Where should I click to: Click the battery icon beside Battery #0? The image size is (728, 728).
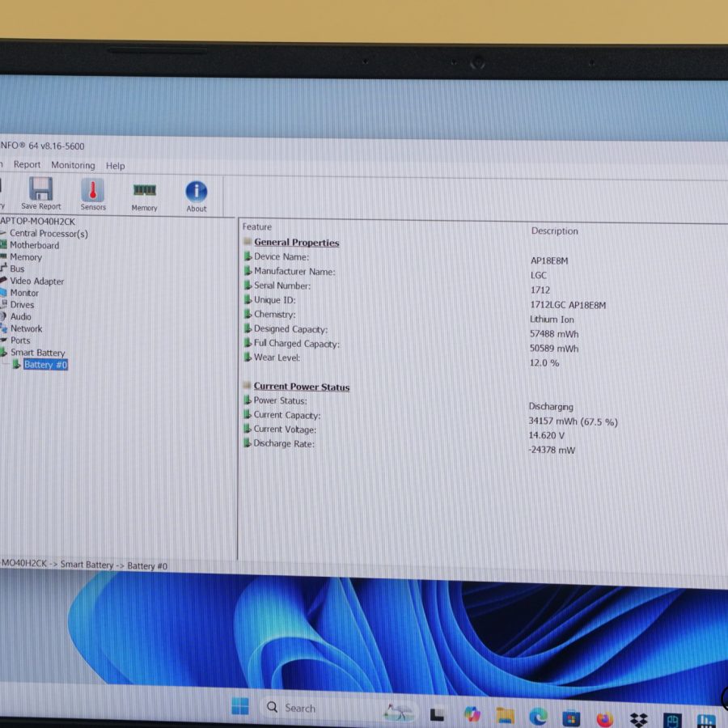tap(16, 364)
